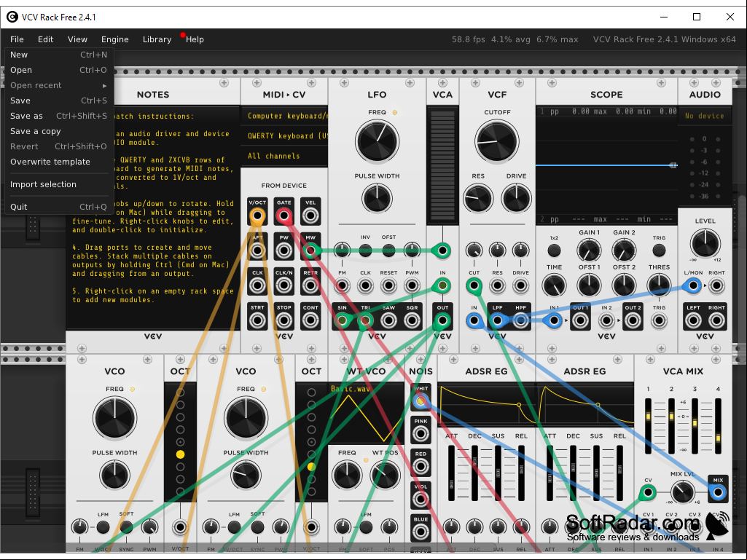Image resolution: width=747 pixels, height=560 pixels.
Task: Click VCA MIX channel 1 fader
Action: click(x=648, y=425)
